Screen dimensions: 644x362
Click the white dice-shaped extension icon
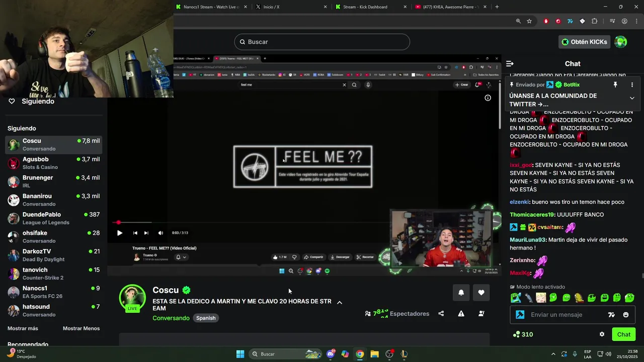click(582, 21)
